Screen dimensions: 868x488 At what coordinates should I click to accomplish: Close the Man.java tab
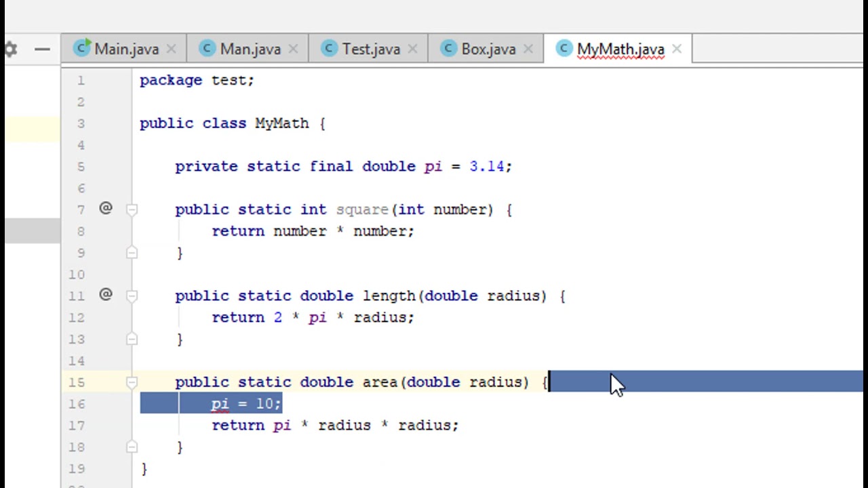[293, 49]
